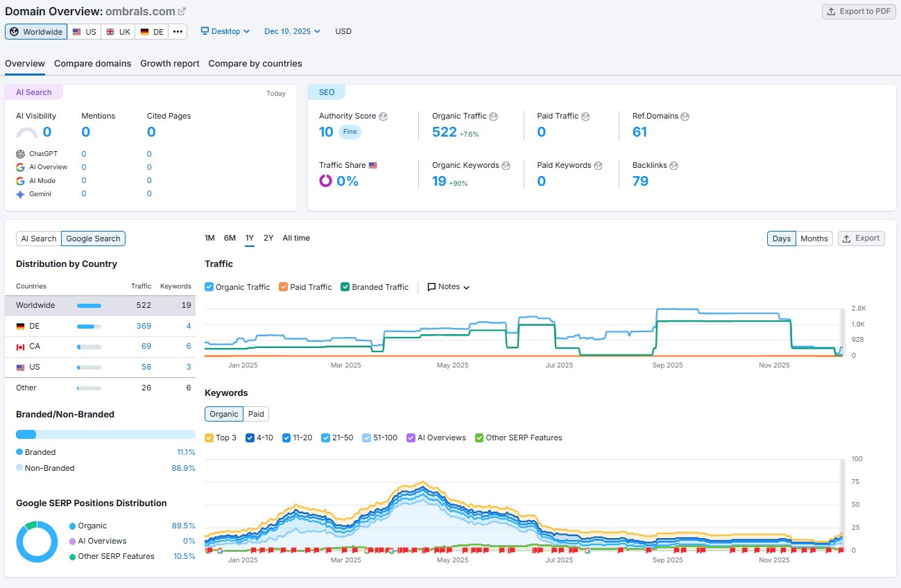Viewport: 901px width, 588px height.
Task: Switch to Compare domains tab
Action: coord(92,64)
